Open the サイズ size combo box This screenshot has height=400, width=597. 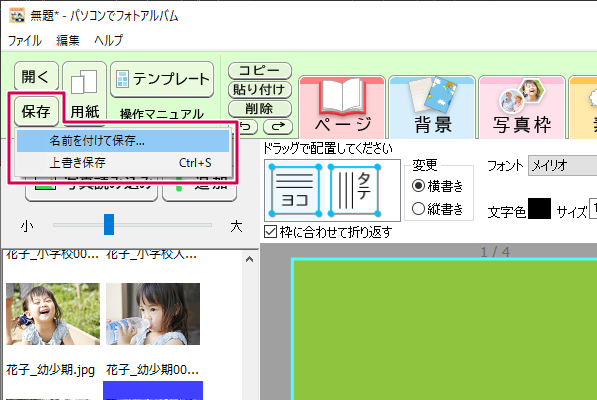[x=593, y=209]
